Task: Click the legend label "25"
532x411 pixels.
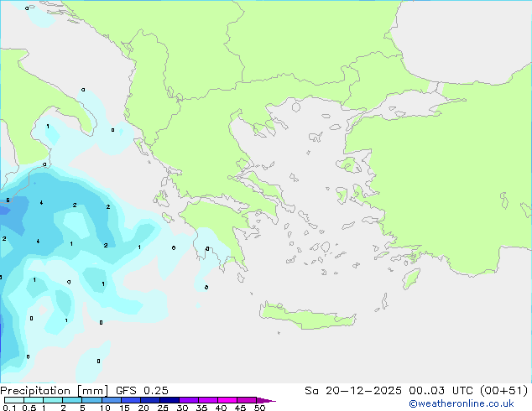Action: (x=163, y=408)
